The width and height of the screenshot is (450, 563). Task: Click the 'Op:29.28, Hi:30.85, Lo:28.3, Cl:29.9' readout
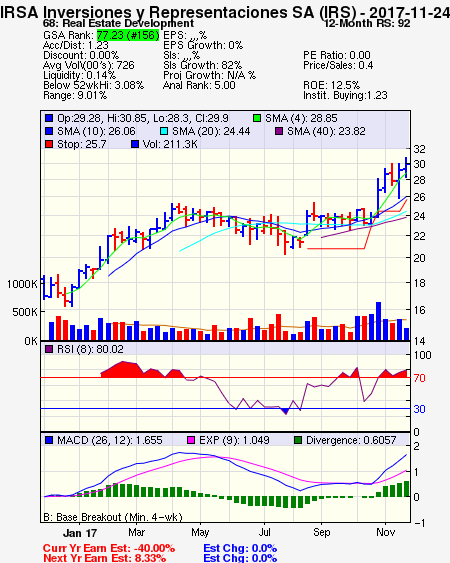point(143,118)
